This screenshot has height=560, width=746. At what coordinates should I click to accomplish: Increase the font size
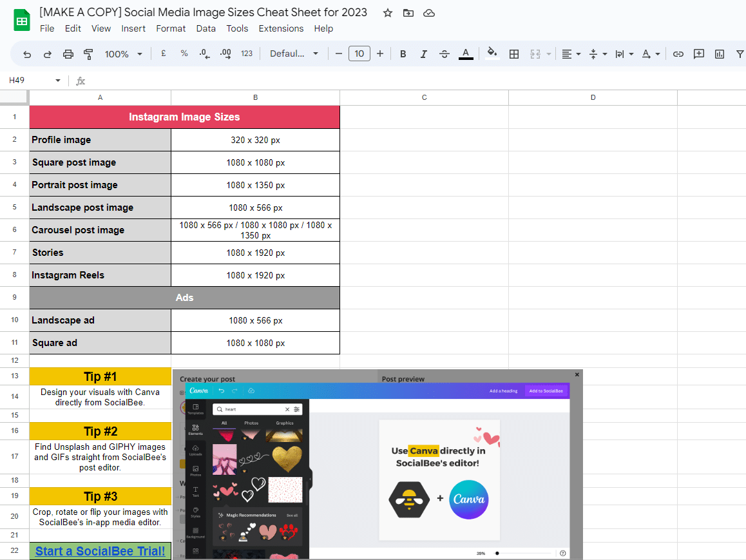(x=379, y=53)
